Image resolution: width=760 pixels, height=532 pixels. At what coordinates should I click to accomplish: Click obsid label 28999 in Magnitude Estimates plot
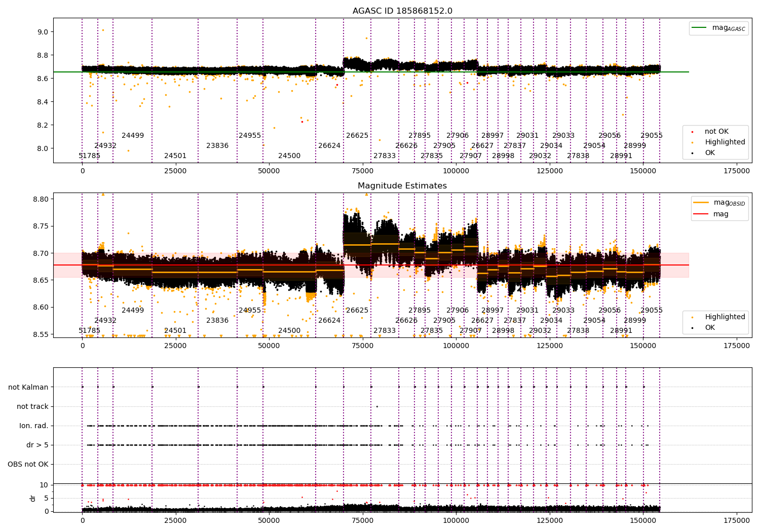(x=635, y=320)
